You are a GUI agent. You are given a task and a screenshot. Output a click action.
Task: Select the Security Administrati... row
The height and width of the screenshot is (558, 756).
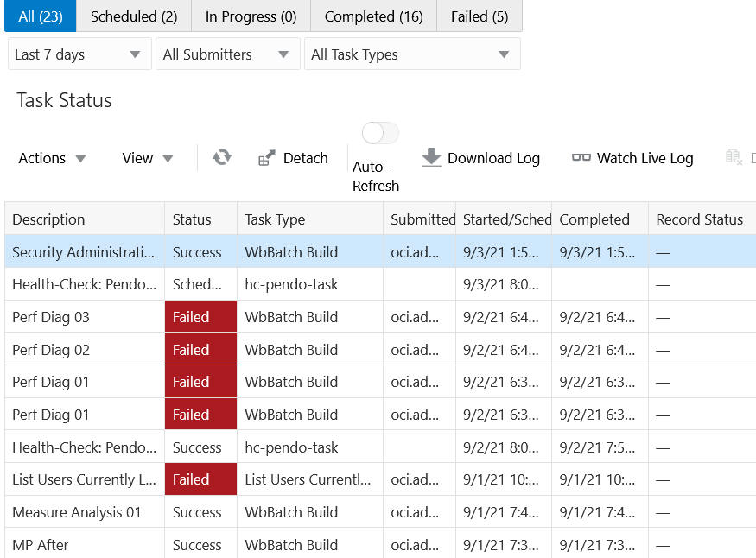click(x=380, y=252)
